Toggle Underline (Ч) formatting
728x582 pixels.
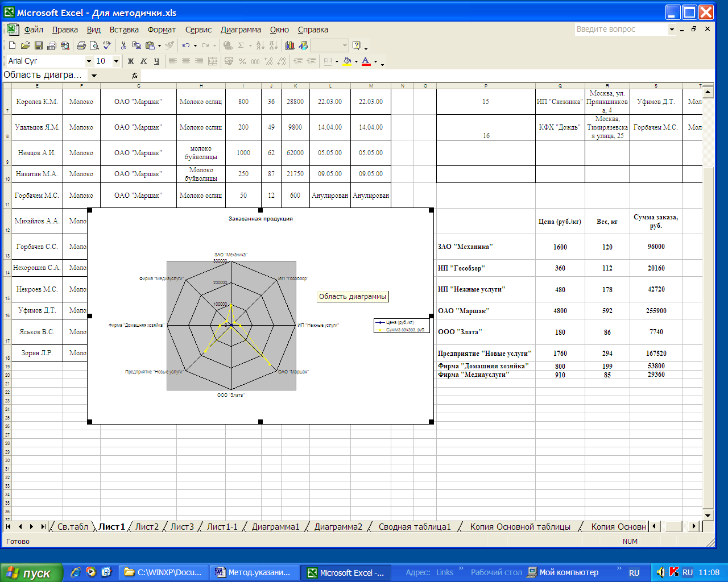tap(157, 61)
